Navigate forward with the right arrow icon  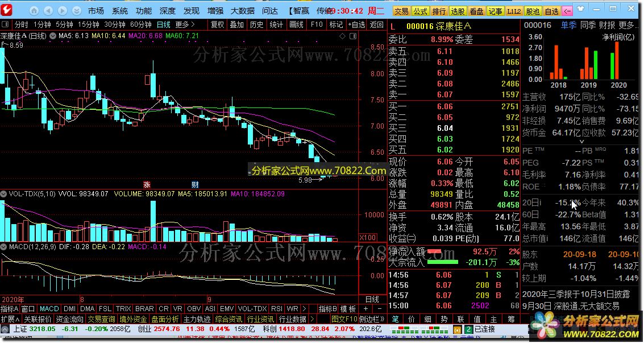click(63, 11)
